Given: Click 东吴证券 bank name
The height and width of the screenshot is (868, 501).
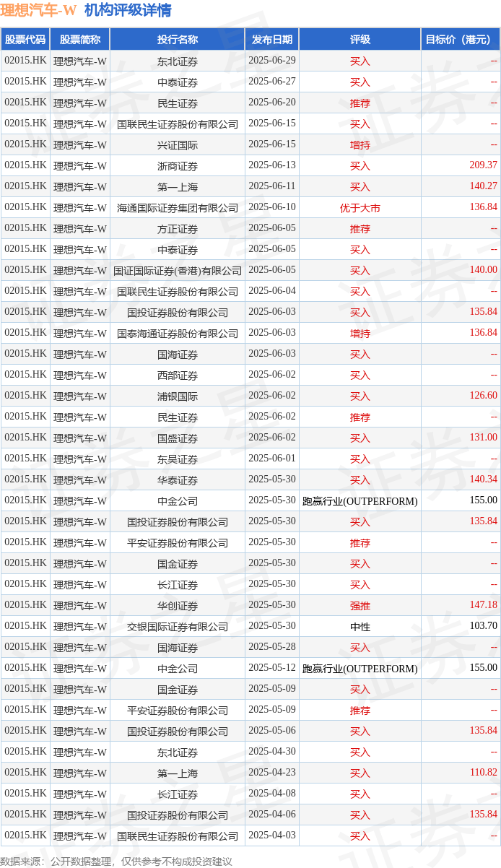Looking at the screenshot, I should (x=178, y=459).
